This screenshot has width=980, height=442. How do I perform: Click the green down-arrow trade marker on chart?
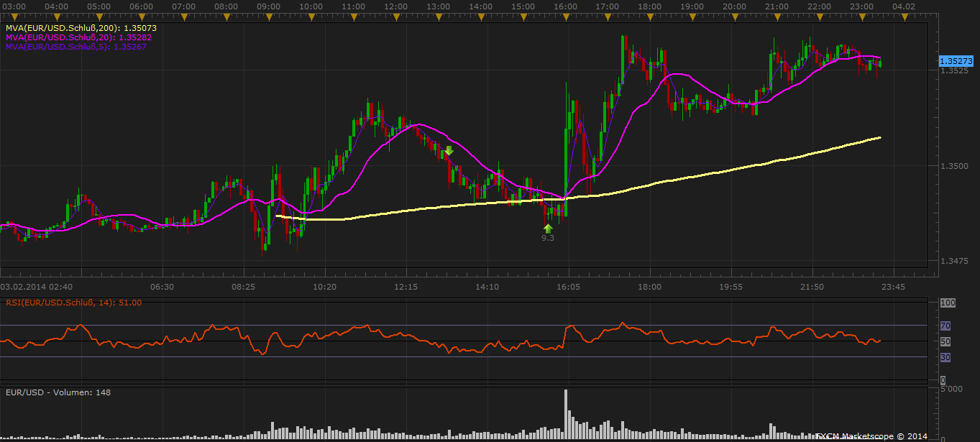[x=449, y=151]
